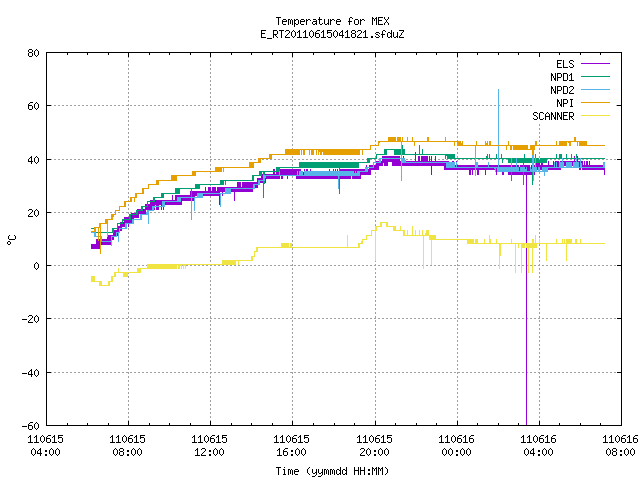Click the x-axis tick 110615 08:00

(127, 446)
